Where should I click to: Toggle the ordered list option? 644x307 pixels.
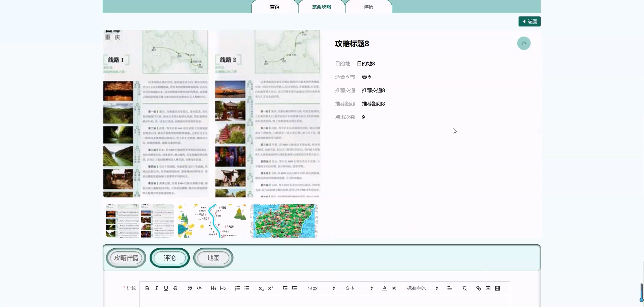click(x=237, y=288)
